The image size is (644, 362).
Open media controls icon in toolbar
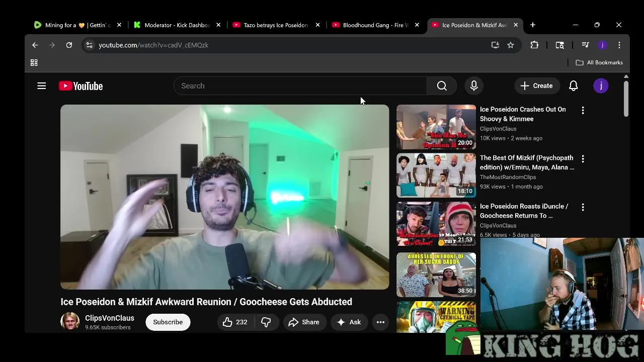coord(585,45)
